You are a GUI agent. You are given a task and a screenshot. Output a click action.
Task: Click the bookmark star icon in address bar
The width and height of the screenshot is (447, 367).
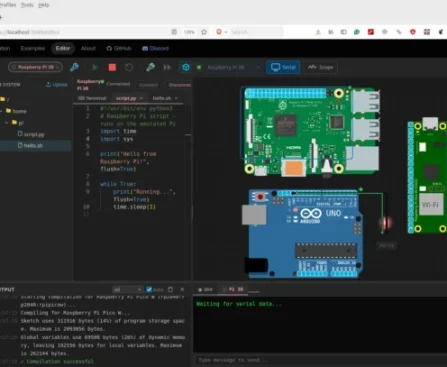(x=204, y=32)
